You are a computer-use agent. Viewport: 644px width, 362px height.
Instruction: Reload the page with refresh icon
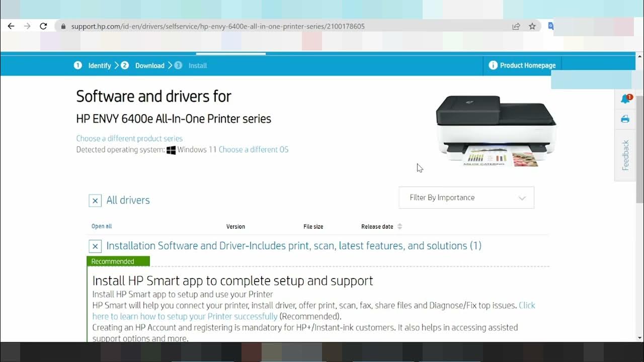point(43,26)
